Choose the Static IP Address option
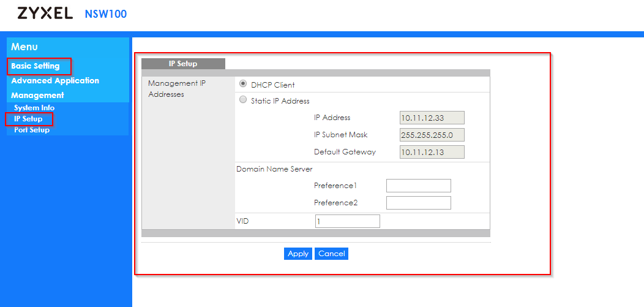This screenshot has height=307, width=644. (243, 100)
